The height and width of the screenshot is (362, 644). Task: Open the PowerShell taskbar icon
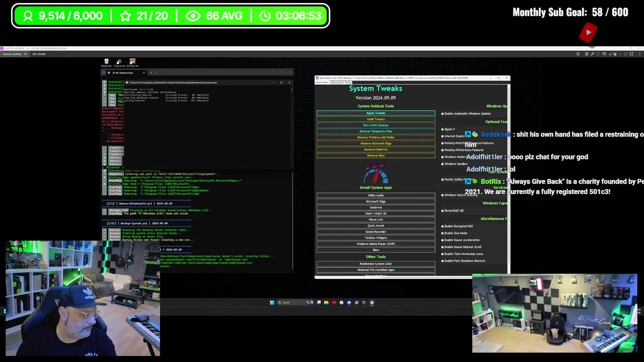(357, 303)
